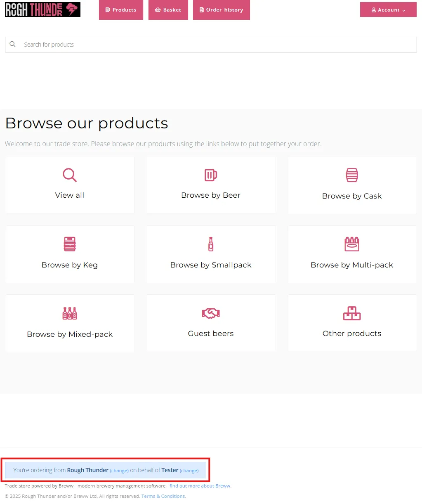
Task: Click the Other products boxes icon
Action: (x=352, y=314)
